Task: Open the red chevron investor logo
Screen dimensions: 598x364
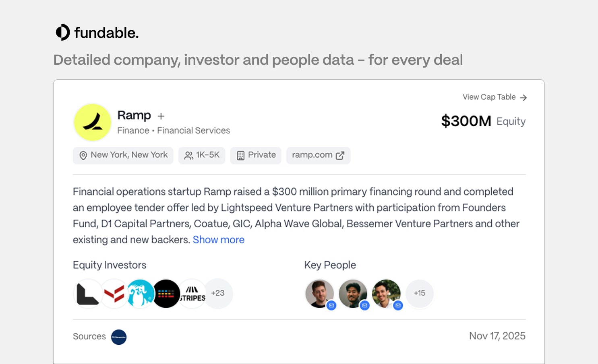Action: (x=114, y=294)
